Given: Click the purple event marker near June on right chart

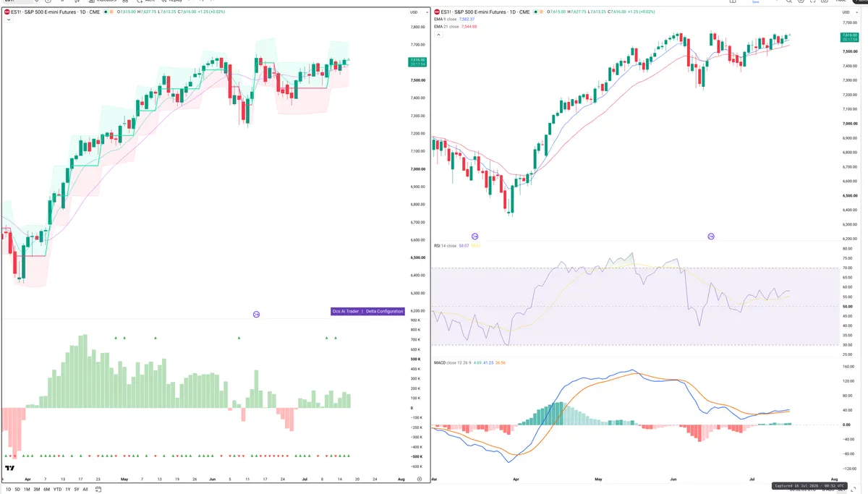Looking at the screenshot, I should click(711, 237).
